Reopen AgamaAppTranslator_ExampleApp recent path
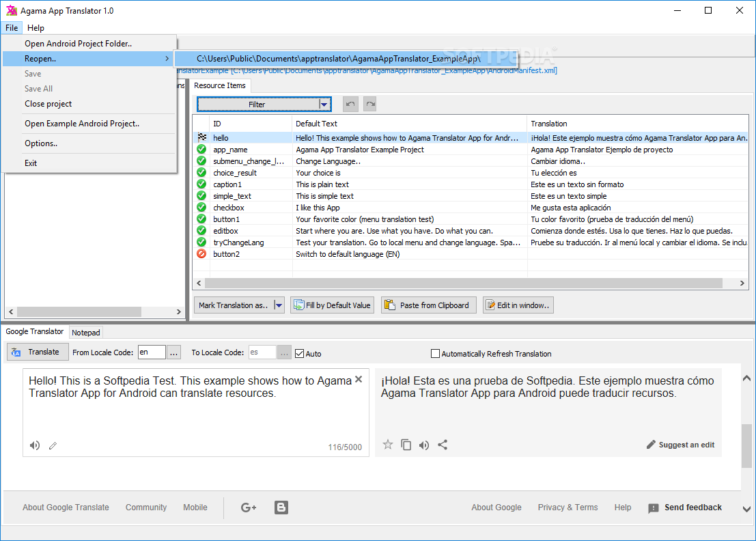Image resolution: width=756 pixels, height=541 pixels. coord(346,59)
